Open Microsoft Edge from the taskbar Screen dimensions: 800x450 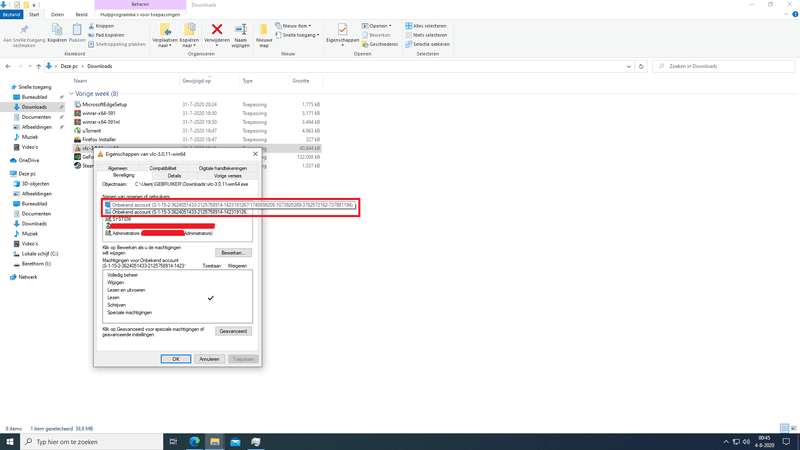click(x=194, y=442)
